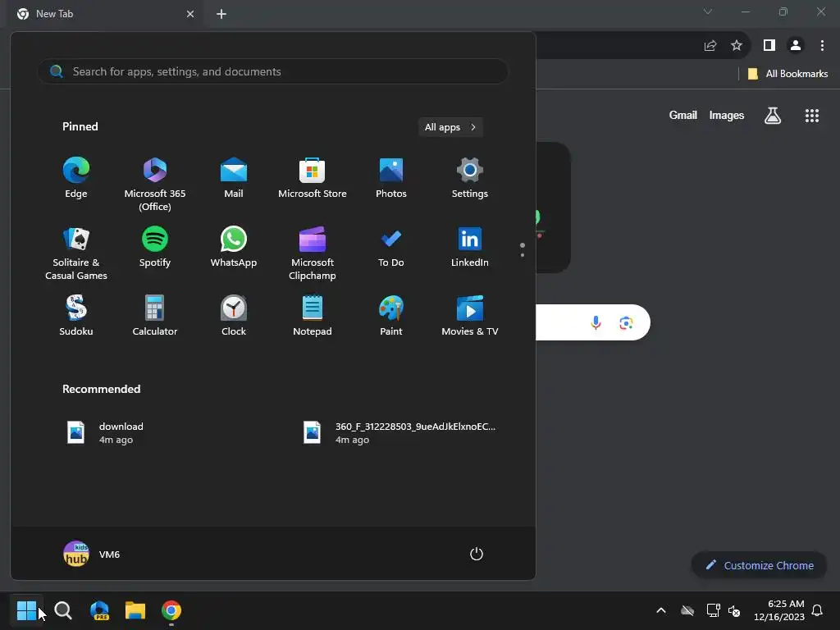
Task: Focus the Start menu search box
Action: coord(272,71)
